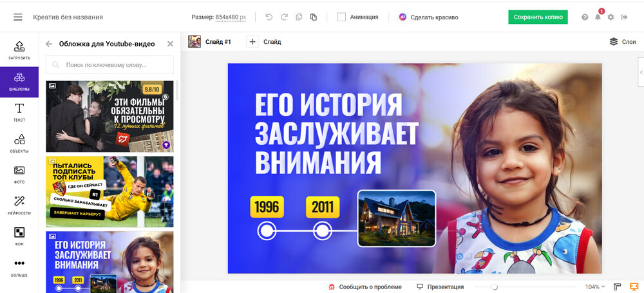Screen dimensions: 644x293
Task: Open Презентация mode in bottom bar
Action: (x=440, y=287)
